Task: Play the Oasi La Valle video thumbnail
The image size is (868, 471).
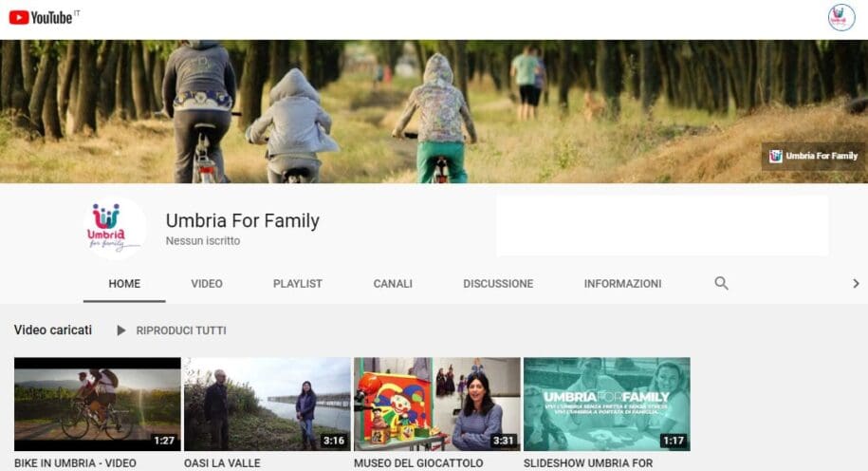Action: click(x=268, y=404)
